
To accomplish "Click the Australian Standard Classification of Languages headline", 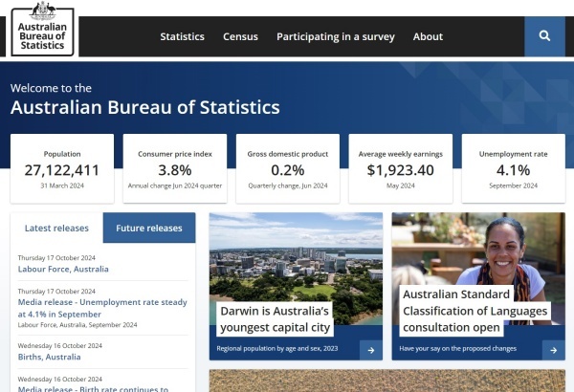I will pos(475,311).
